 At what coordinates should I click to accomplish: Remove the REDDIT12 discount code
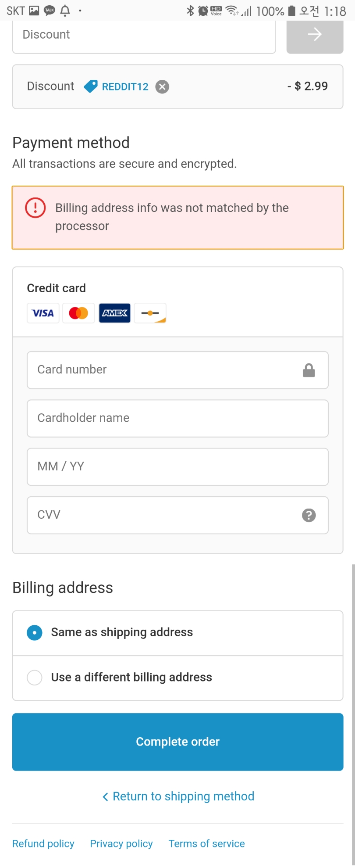pyautogui.click(x=162, y=87)
